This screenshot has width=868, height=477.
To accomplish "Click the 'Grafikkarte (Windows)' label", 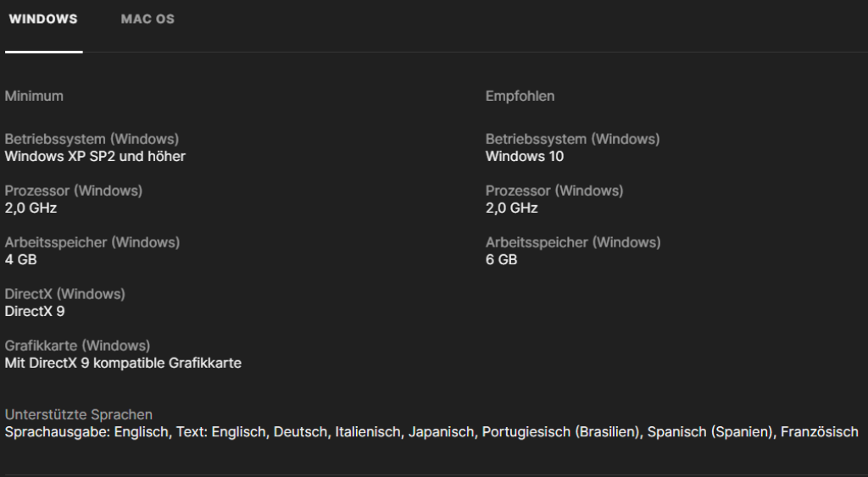I will [77, 346].
